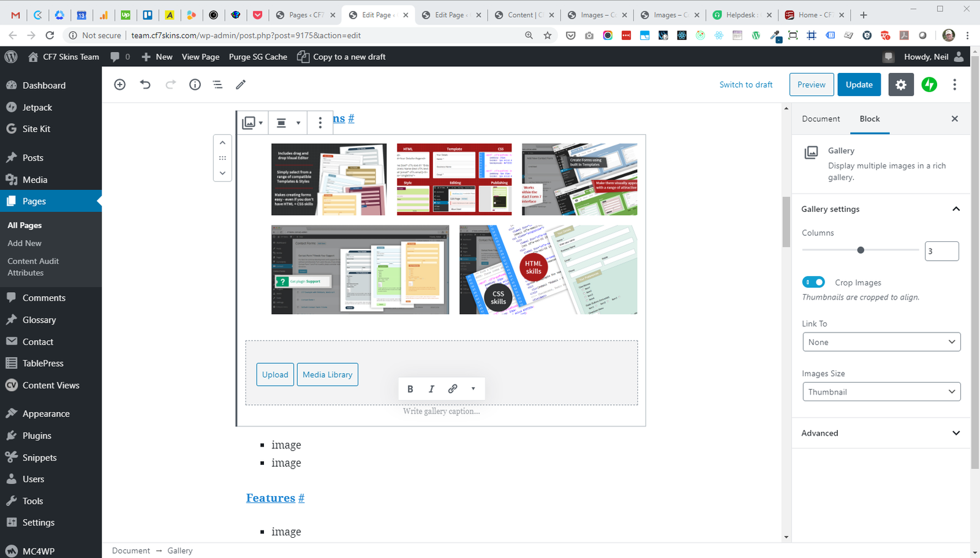Adjust the Columns slider handle

[861, 250]
